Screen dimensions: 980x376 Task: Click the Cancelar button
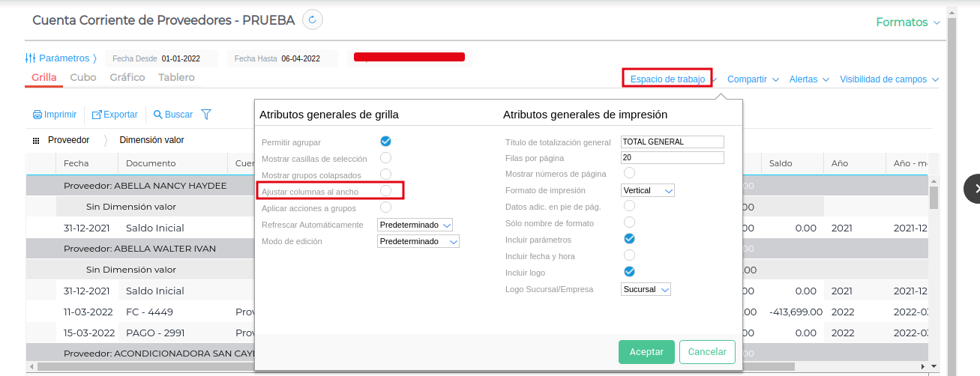click(x=707, y=352)
